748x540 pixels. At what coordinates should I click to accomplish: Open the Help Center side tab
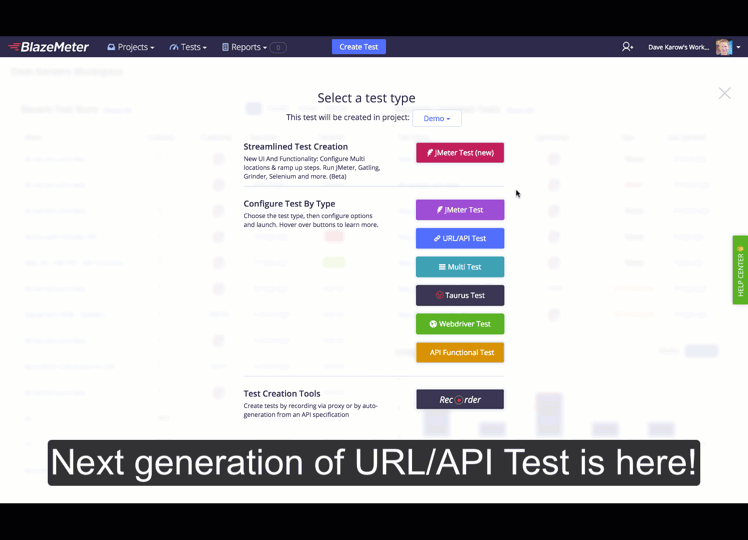(x=740, y=270)
